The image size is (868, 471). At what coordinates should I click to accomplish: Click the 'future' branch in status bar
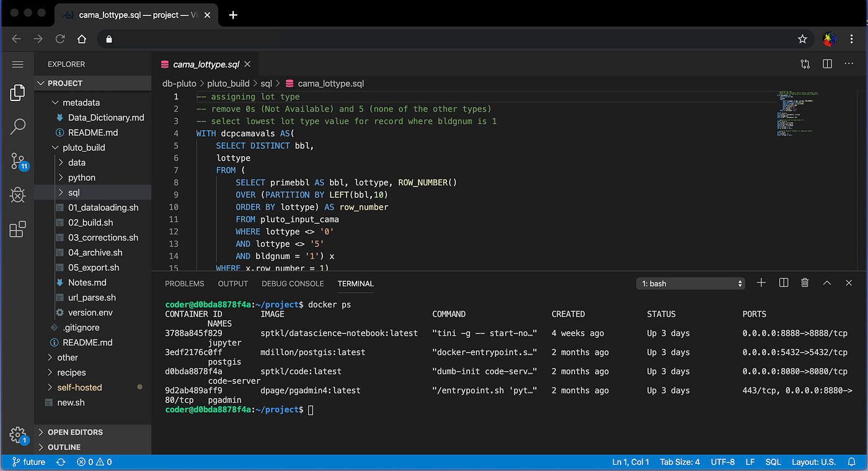pyautogui.click(x=29, y=462)
